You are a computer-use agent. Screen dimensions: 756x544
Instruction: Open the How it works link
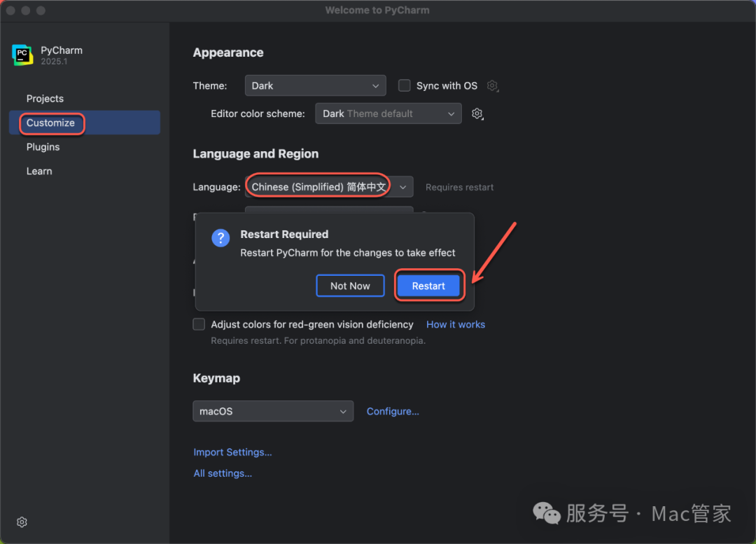point(455,324)
